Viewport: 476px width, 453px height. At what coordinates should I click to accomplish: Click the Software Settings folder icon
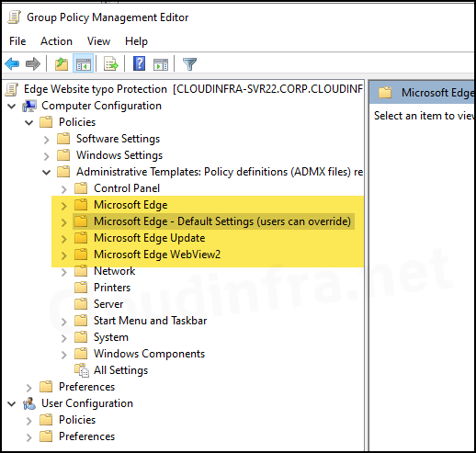tap(63, 139)
